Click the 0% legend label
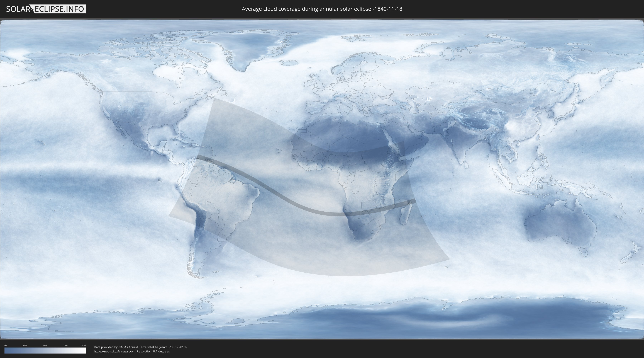The width and height of the screenshot is (644, 358). (6, 345)
